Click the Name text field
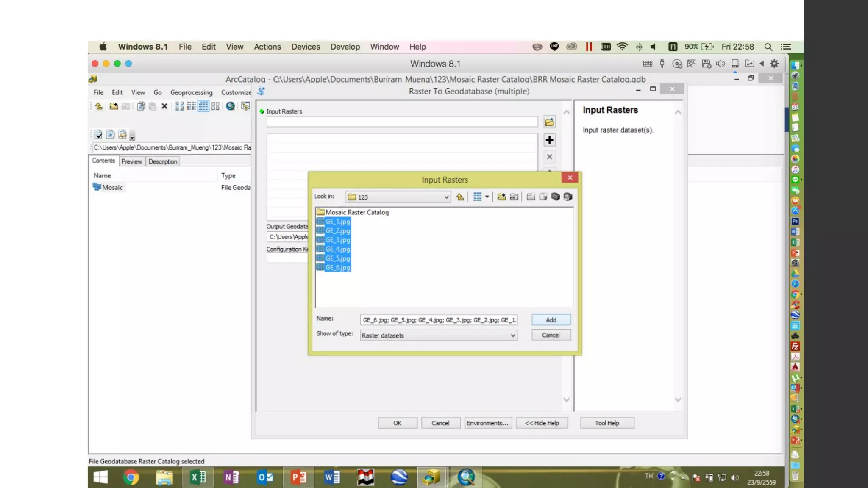 (439, 320)
